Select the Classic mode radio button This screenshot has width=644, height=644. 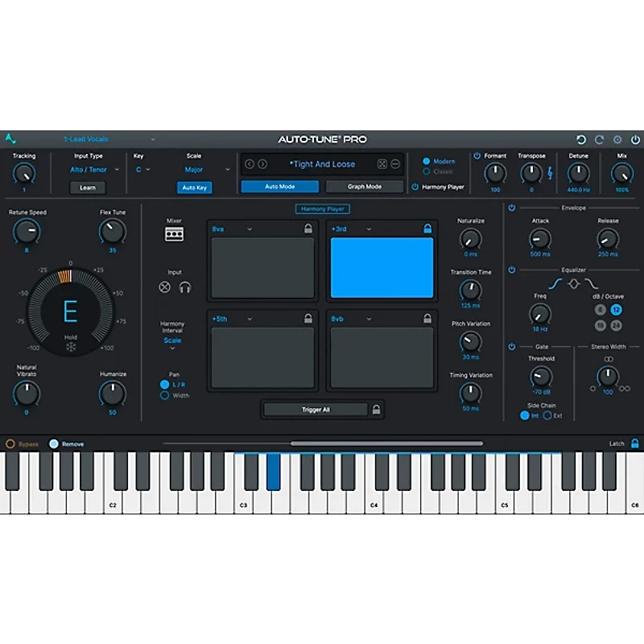click(427, 171)
